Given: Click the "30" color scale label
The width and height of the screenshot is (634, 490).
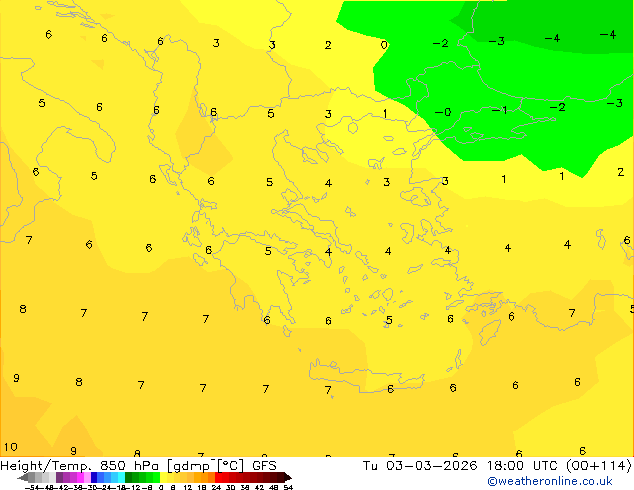Looking at the screenshot, I should point(230,488).
